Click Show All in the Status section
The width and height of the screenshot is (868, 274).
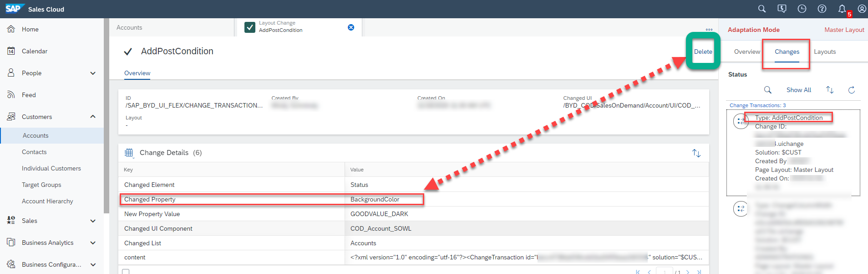(x=799, y=90)
